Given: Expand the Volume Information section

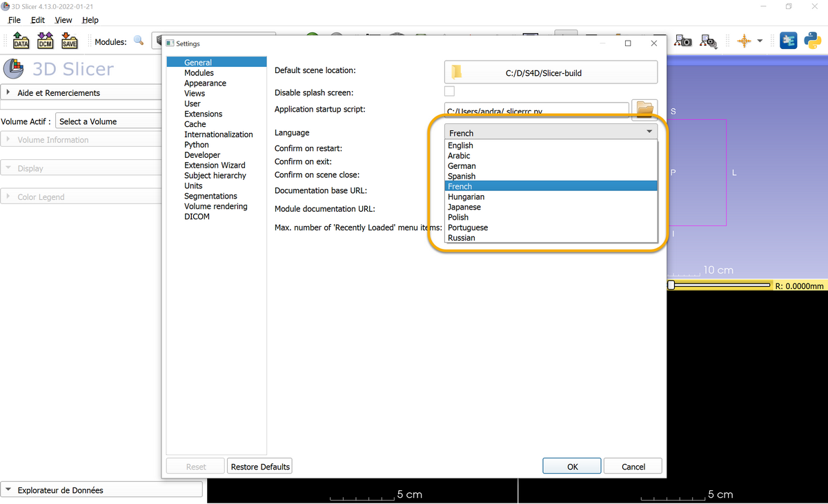Looking at the screenshot, I should point(81,140).
